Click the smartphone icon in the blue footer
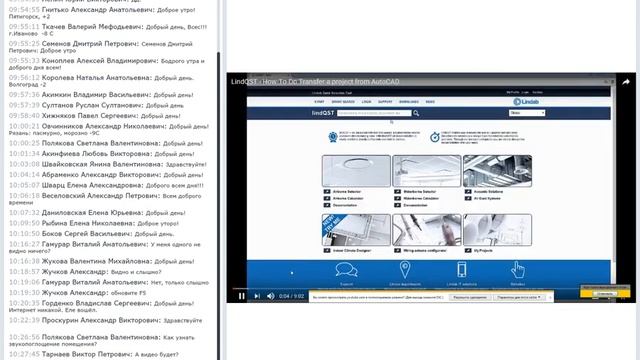This screenshot has height=360, width=640. point(462,270)
